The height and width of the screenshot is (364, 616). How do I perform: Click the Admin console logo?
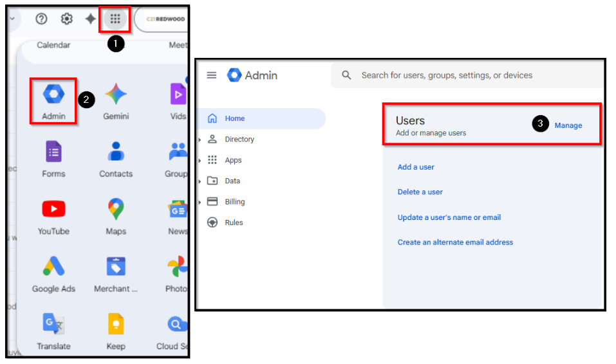252,75
